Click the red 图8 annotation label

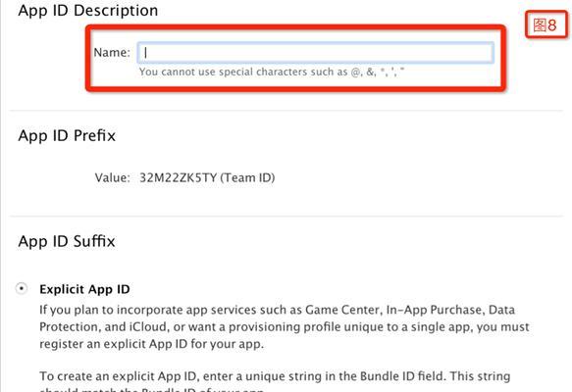546,25
